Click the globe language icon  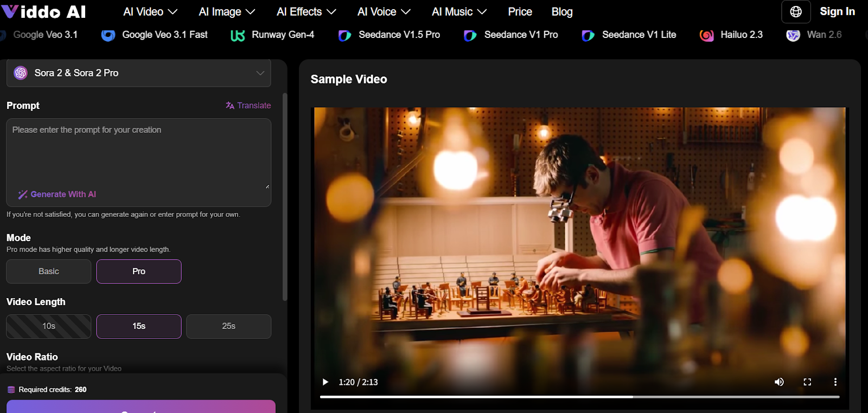[796, 12]
